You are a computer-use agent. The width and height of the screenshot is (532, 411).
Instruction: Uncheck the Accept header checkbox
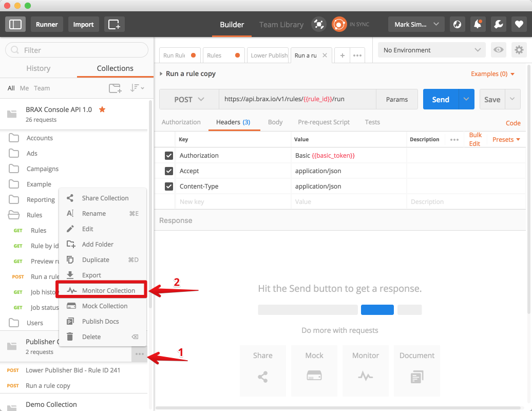(169, 171)
